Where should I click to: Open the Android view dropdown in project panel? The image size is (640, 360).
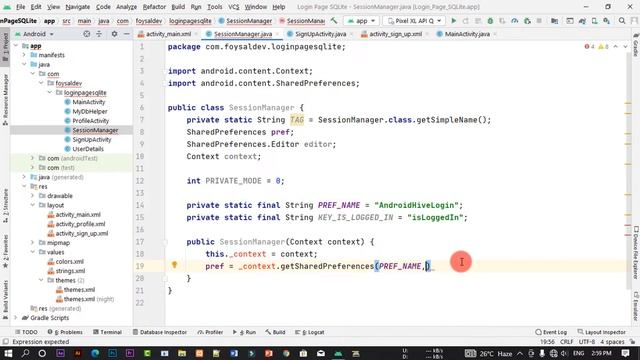[x=34, y=34]
